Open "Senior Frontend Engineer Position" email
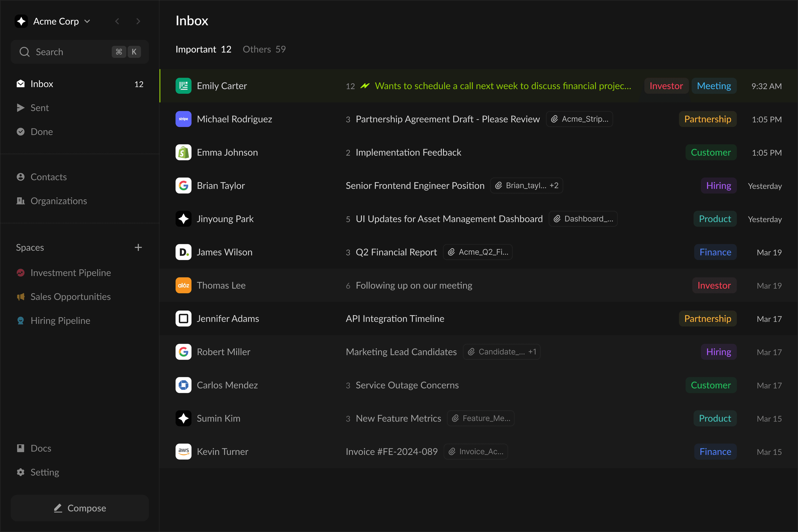 (x=415, y=186)
